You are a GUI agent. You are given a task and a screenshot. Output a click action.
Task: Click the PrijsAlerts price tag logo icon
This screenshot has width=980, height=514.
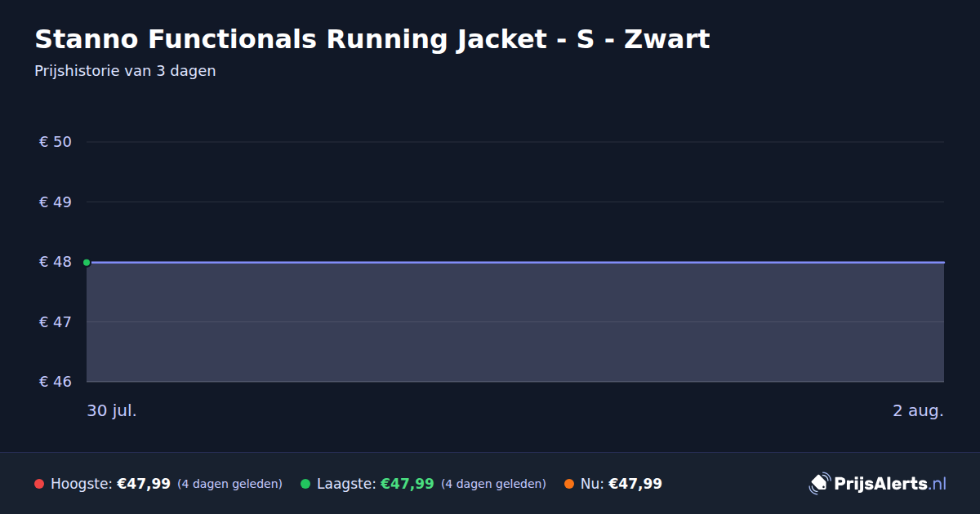click(x=819, y=483)
